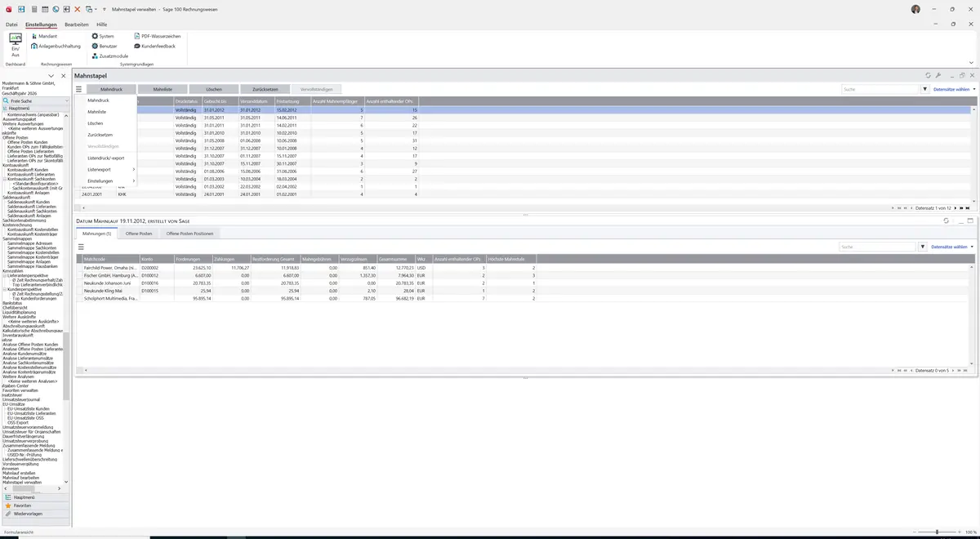Open Datensätze wählen dropdown in the Mahnungen panel
The width and height of the screenshot is (980, 539).
tap(952, 247)
